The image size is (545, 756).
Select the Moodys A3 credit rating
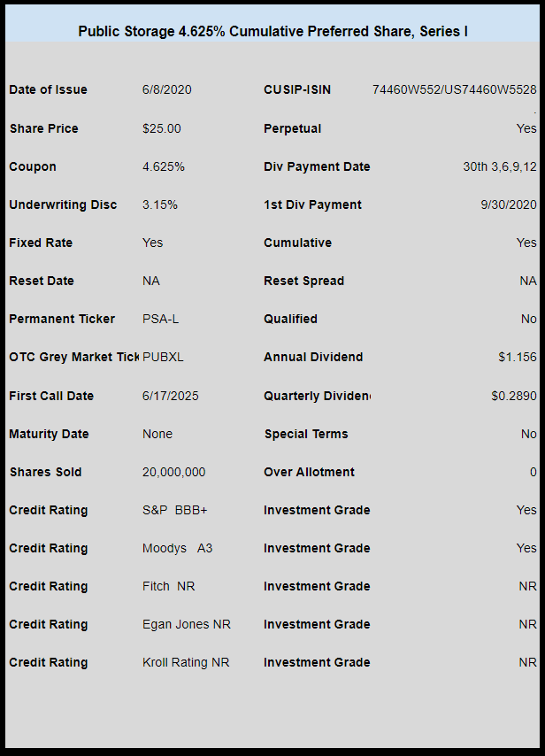(x=177, y=548)
